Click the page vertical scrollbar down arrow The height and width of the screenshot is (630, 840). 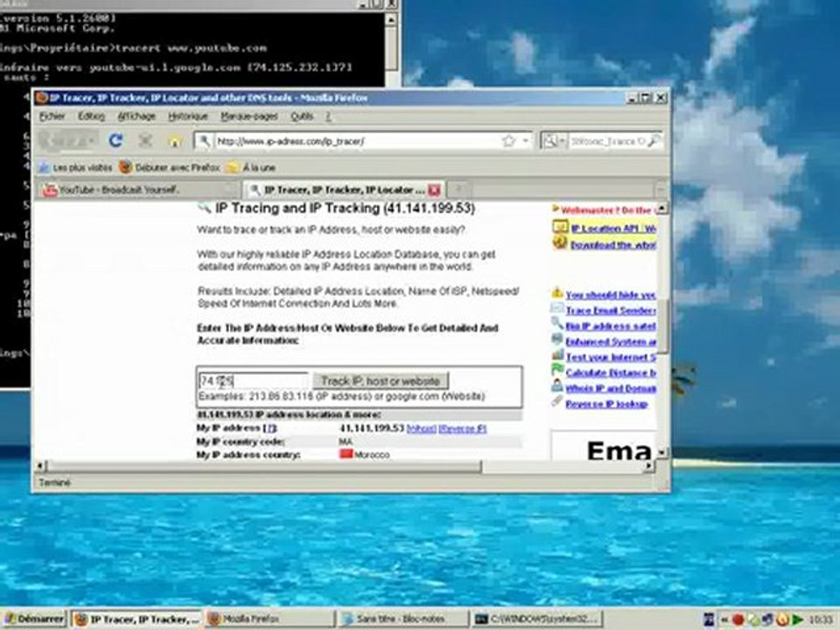[662, 452]
